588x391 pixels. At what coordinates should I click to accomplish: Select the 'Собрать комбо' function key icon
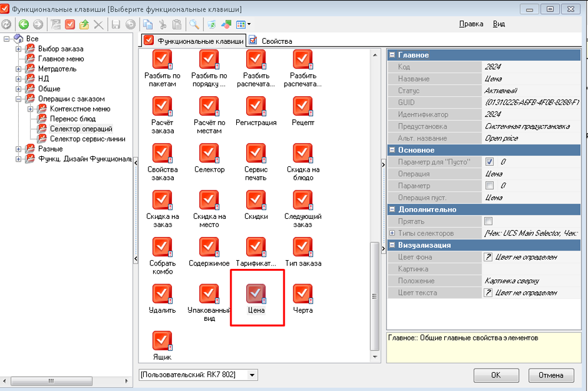[162, 247]
